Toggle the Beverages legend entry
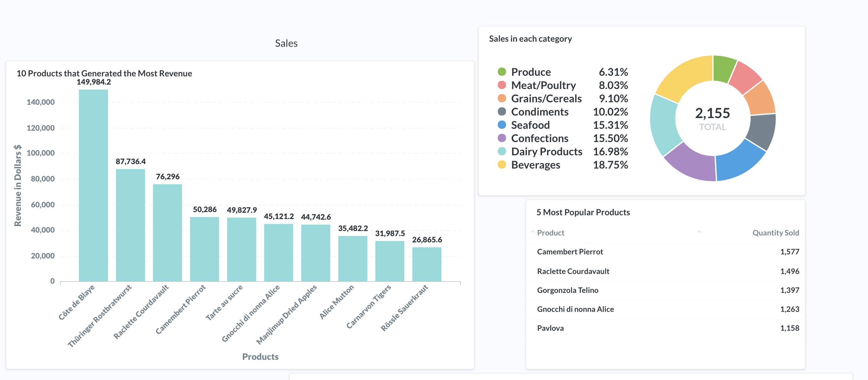Screen dimensions: 868x380 535,164
